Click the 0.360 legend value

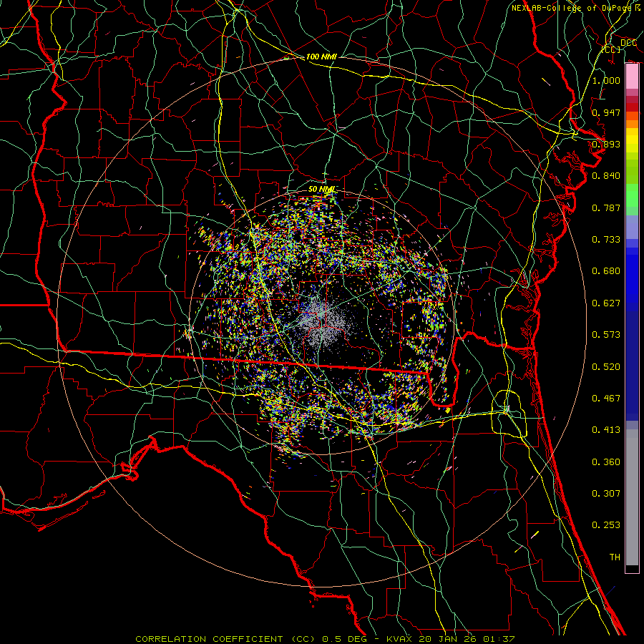click(606, 462)
